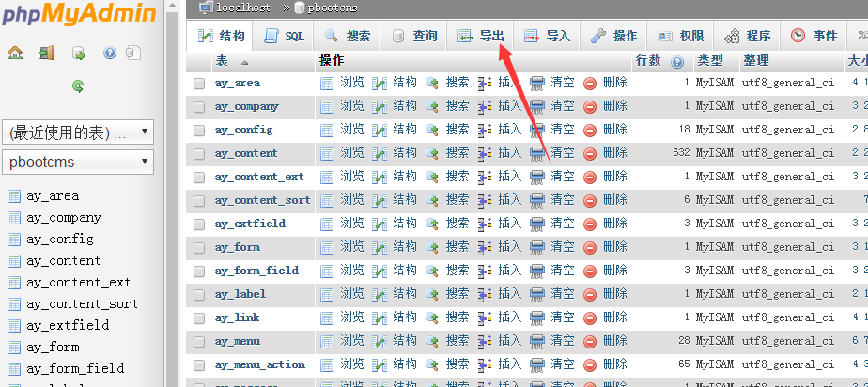Screen dimensions: 868x387
Task: Click the structure icon in ay_company row
Action: point(380,107)
